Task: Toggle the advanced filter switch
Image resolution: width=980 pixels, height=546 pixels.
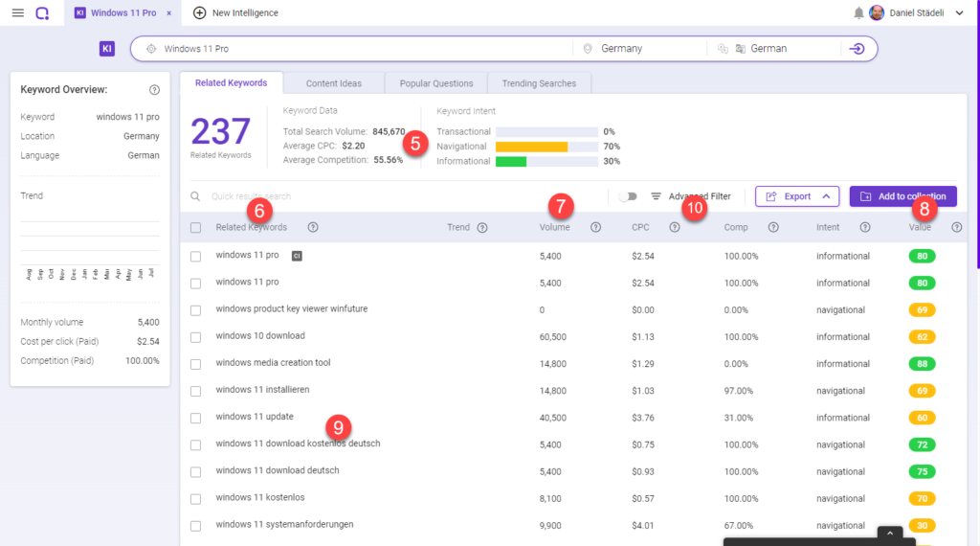Action: point(628,196)
